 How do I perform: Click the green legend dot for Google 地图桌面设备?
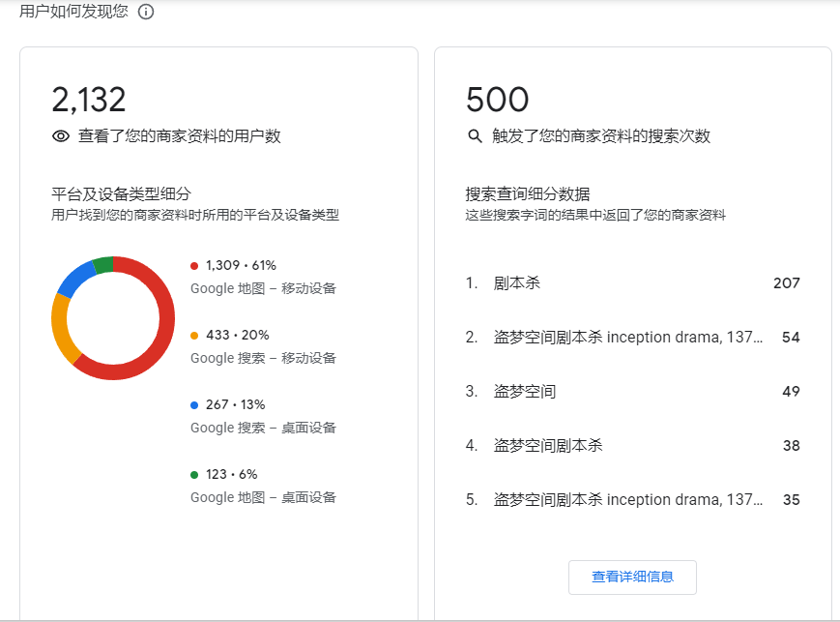click(192, 474)
